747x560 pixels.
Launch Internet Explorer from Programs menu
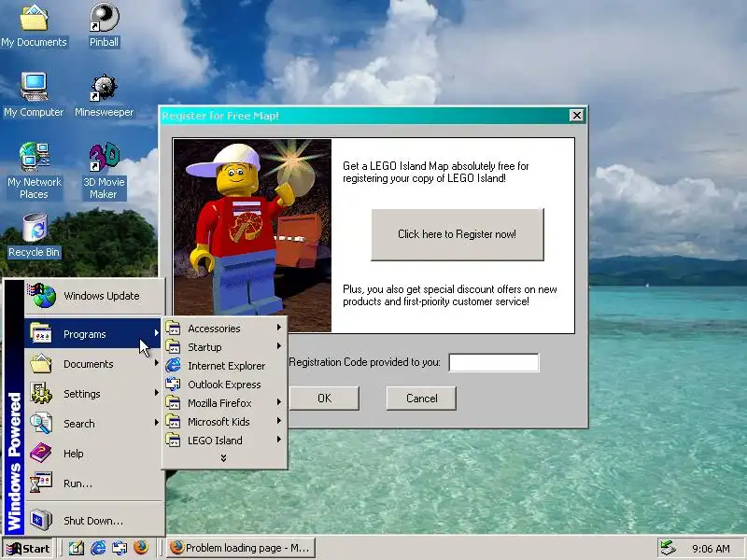pyautogui.click(x=224, y=365)
